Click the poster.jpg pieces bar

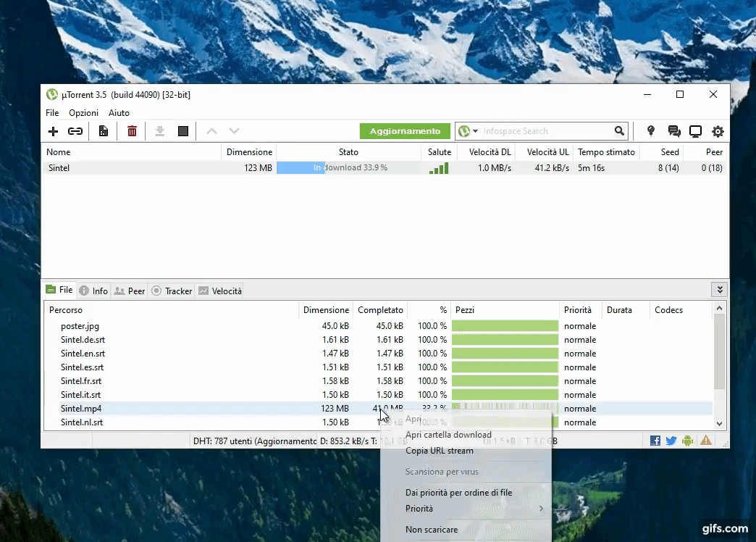(x=505, y=326)
